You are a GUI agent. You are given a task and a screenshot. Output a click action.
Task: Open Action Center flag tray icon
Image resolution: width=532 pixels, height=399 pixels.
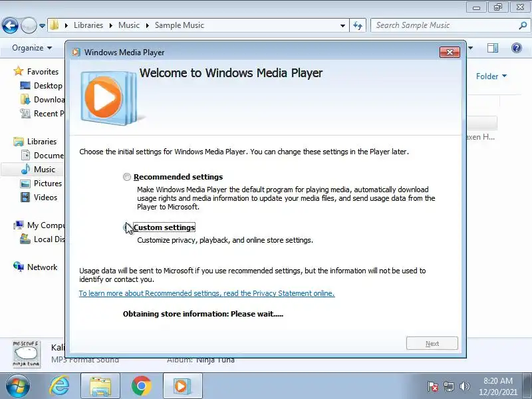[433, 386]
